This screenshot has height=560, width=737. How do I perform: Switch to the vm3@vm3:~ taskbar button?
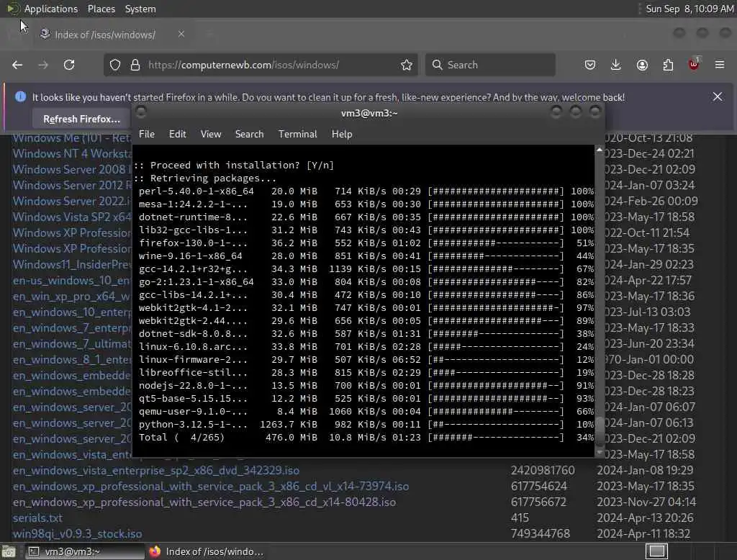click(85, 551)
